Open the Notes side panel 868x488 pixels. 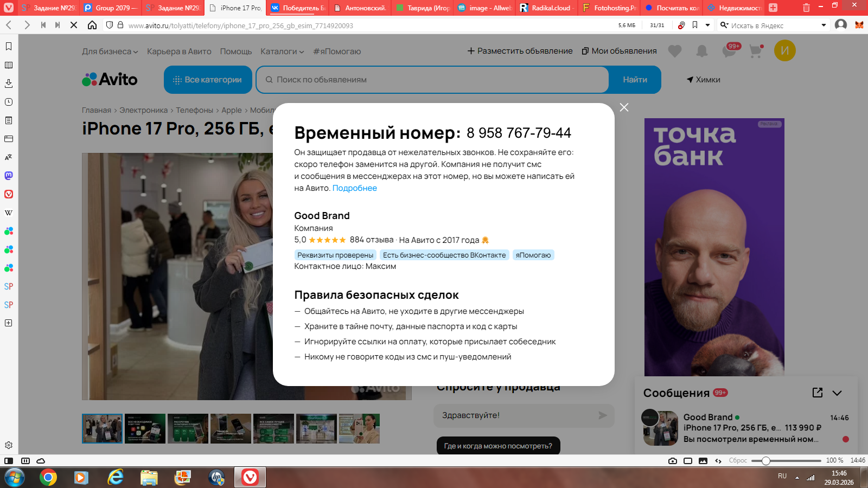tap(9, 120)
